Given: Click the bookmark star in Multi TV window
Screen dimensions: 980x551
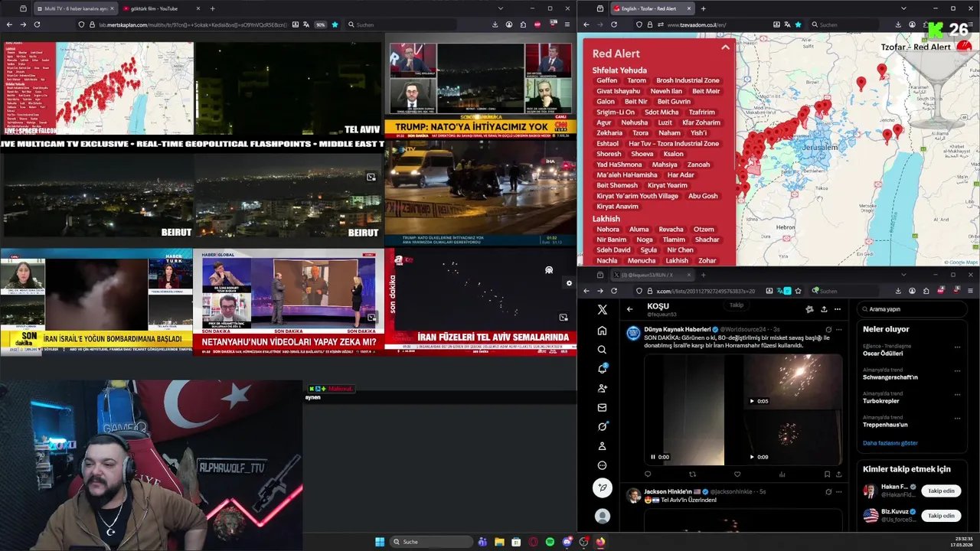Looking at the screenshot, I should [335, 24].
